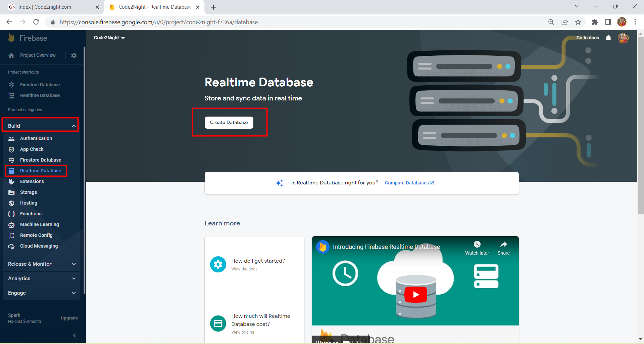This screenshot has width=644, height=344.
Task: Open the View the docs link
Action: point(244,269)
